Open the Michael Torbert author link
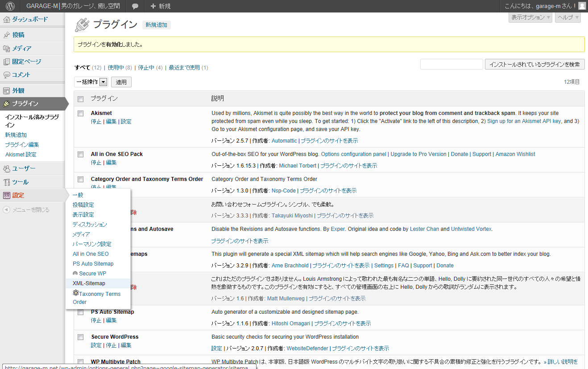The height and width of the screenshot is (369, 588). (298, 166)
